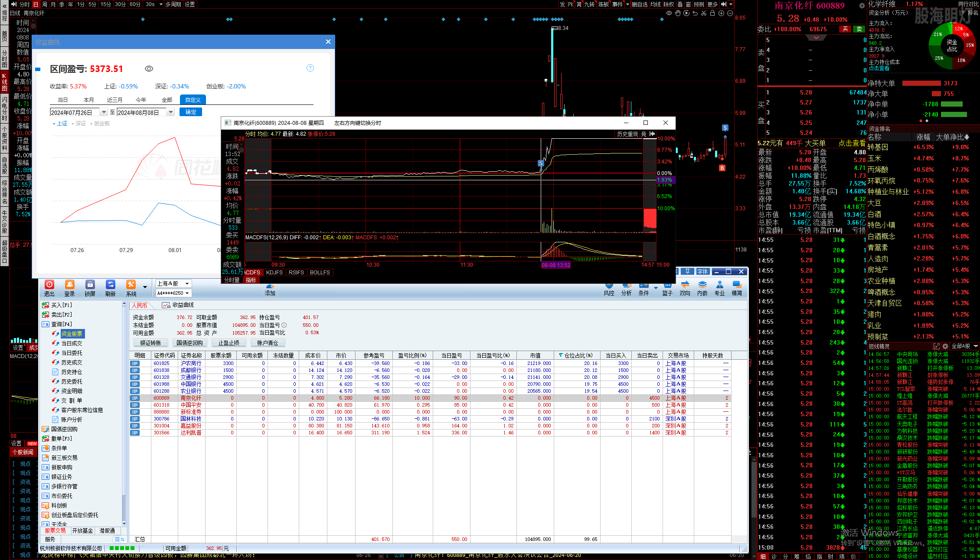Click the sidebar scrollbar up arrow
Screen dimensions: 980x560
(x=124, y=304)
